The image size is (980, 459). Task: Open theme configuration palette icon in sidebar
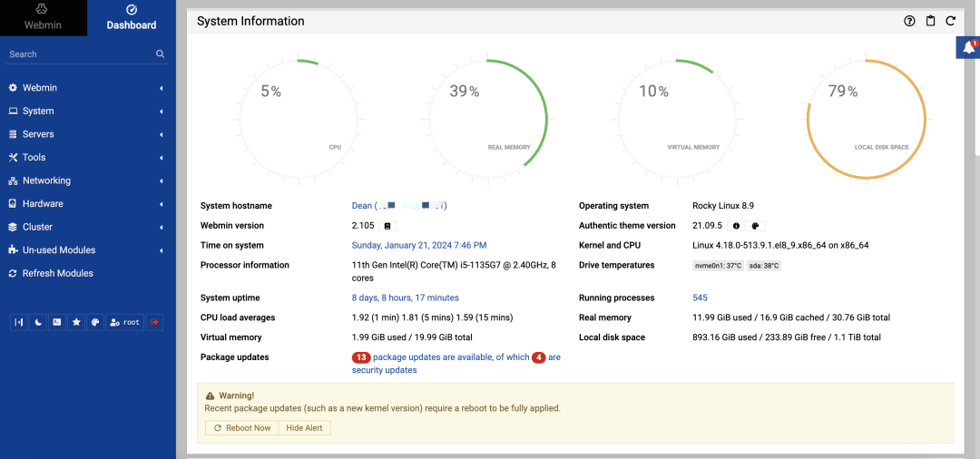click(94, 322)
